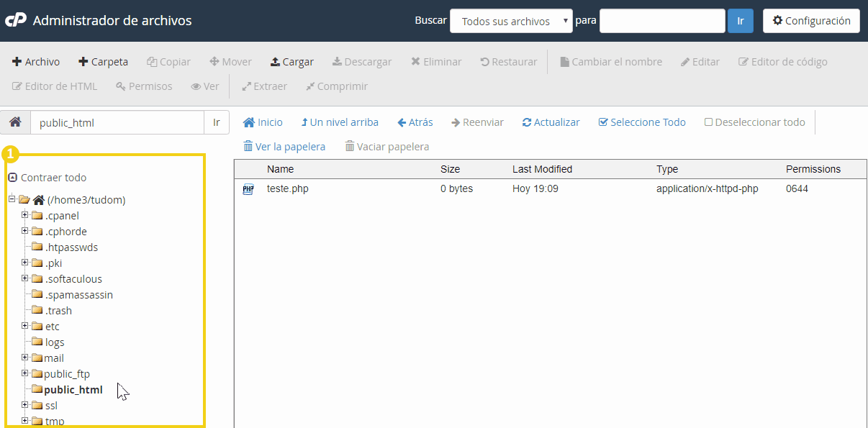Select the .htpasswds folder in tree
This screenshot has height=428, width=868.
click(71, 247)
